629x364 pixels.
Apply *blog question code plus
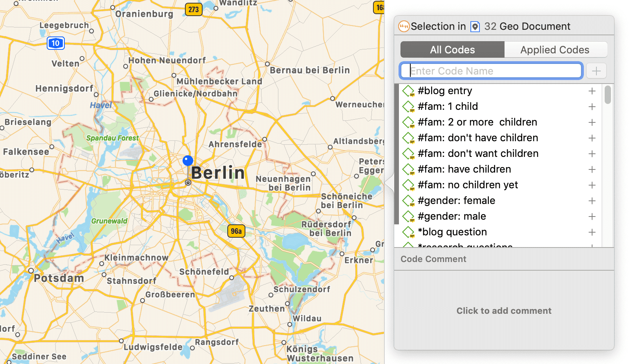[592, 232]
